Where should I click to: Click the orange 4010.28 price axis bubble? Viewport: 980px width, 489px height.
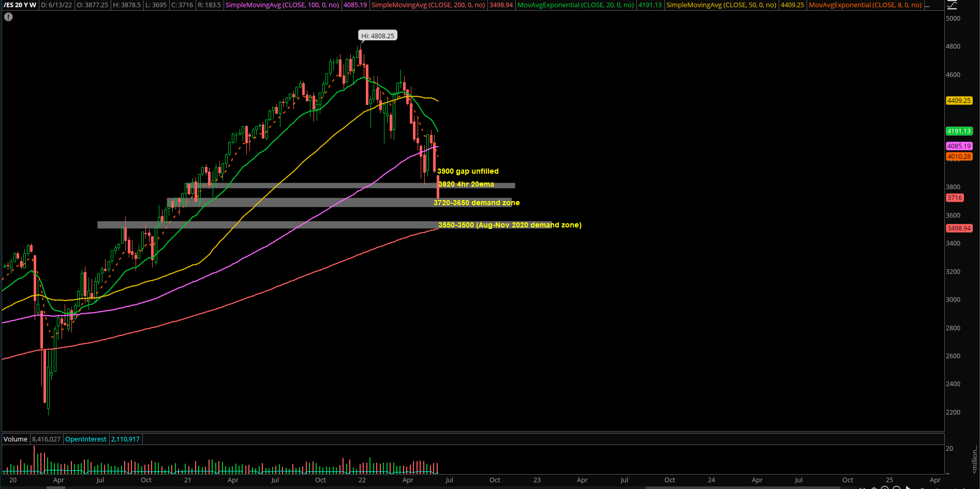(959, 157)
